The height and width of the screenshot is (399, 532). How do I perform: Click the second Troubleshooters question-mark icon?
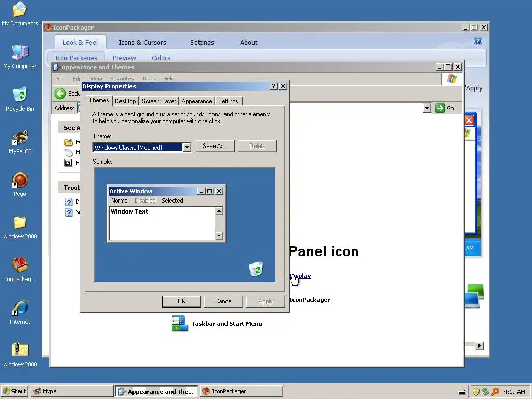pos(69,212)
